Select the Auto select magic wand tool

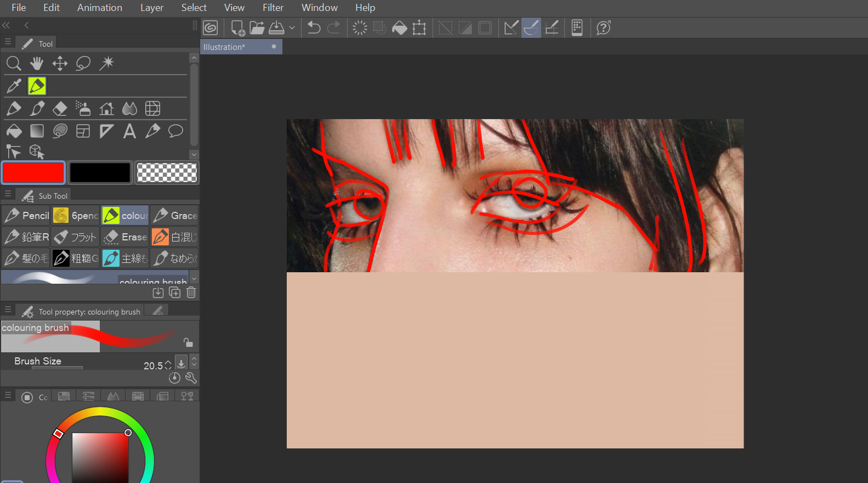[106, 64]
